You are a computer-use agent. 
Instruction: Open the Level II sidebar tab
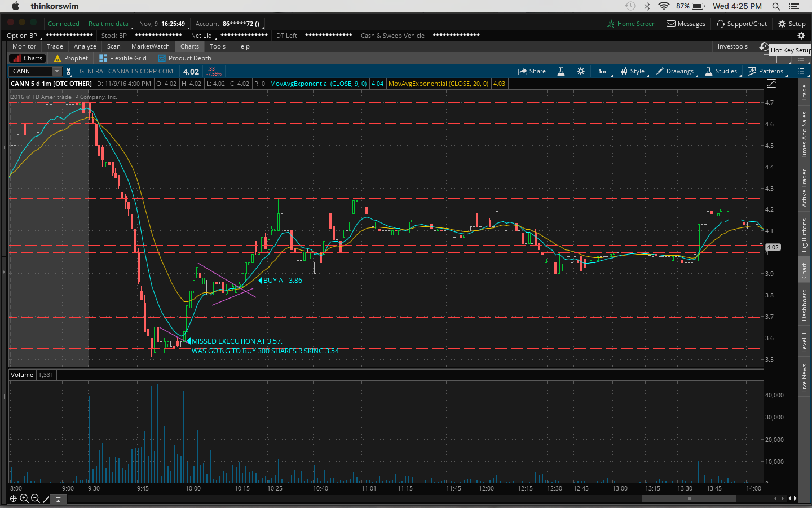(804, 343)
